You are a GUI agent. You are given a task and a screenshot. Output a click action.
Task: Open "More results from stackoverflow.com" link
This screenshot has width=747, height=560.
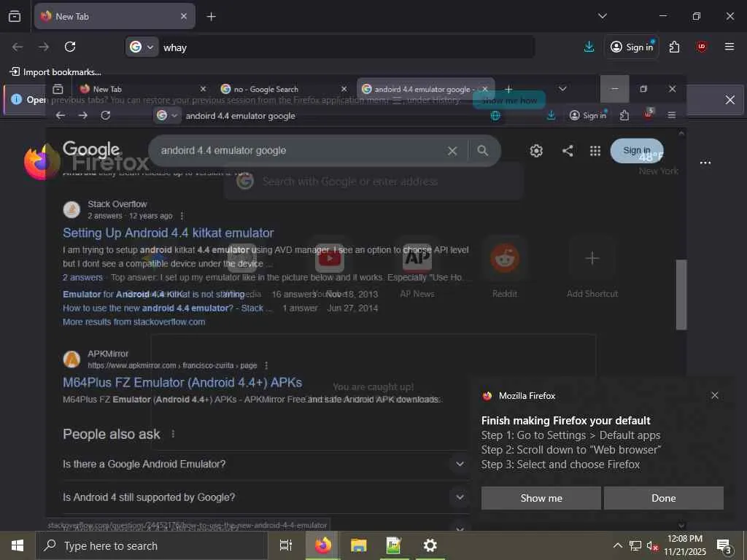[134, 322]
